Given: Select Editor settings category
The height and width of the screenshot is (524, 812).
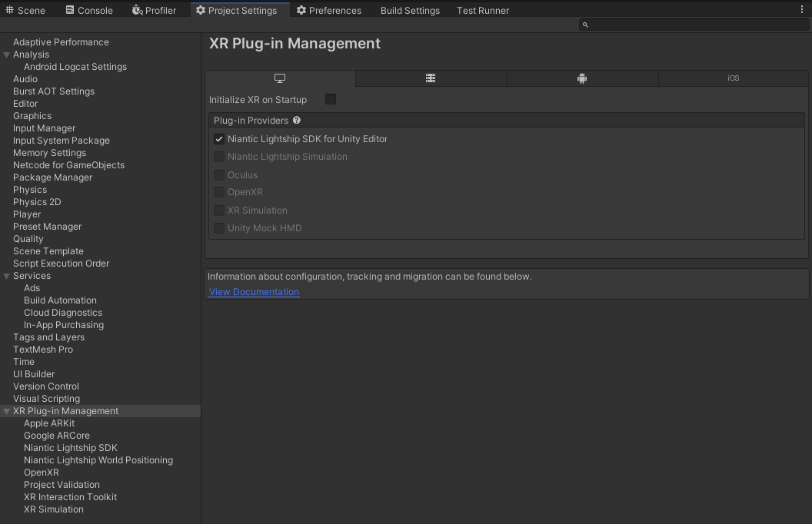Looking at the screenshot, I should [x=25, y=104].
